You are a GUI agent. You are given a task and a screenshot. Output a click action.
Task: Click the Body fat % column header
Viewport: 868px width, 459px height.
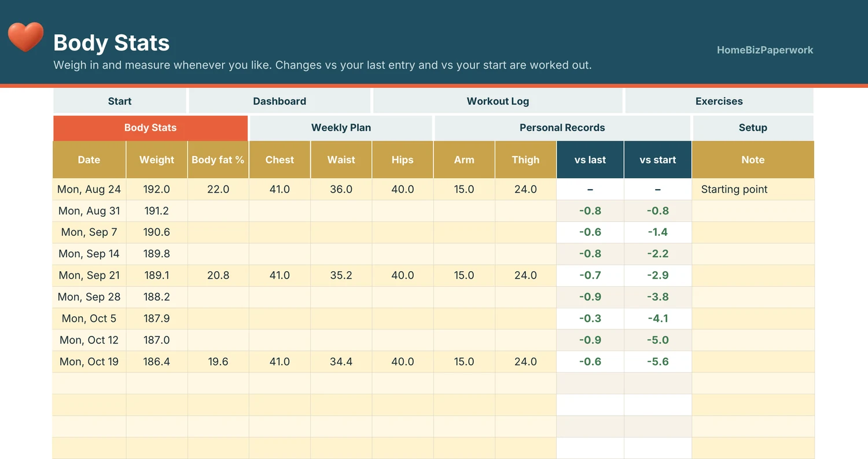pyautogui.click(x=218, y=160)
